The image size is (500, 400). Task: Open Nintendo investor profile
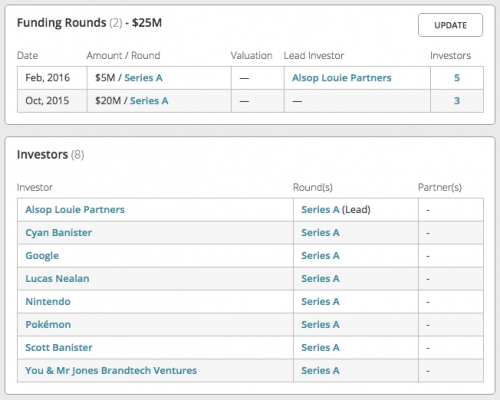[48, 302]
